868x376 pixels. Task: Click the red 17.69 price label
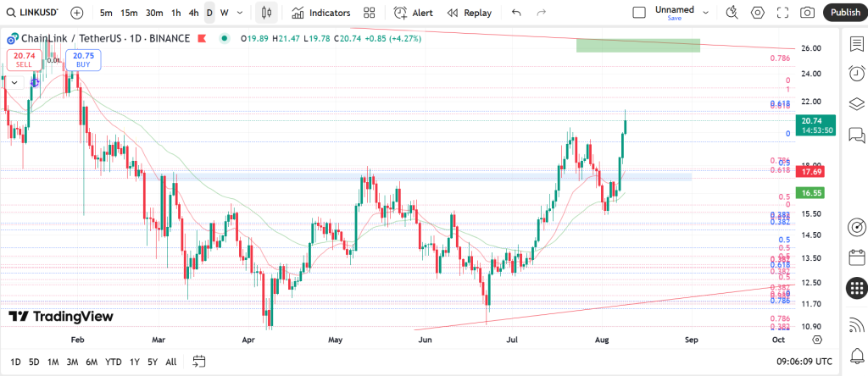pos(810,172)
